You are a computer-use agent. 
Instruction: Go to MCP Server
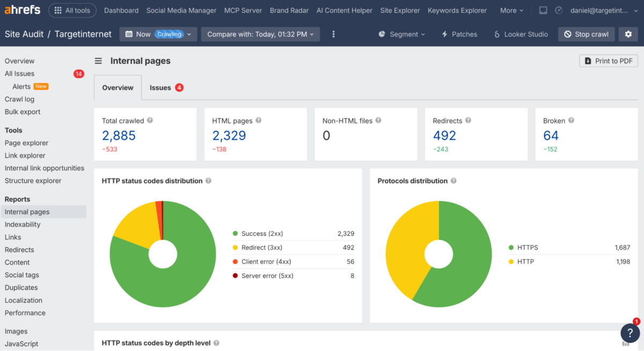[x=243, y=10]
